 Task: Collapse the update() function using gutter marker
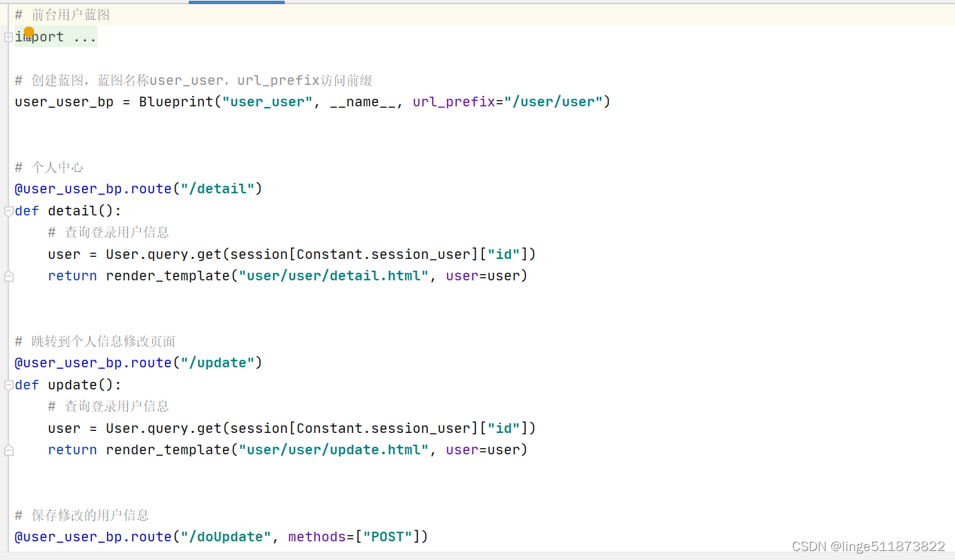[x=8, y=385]
